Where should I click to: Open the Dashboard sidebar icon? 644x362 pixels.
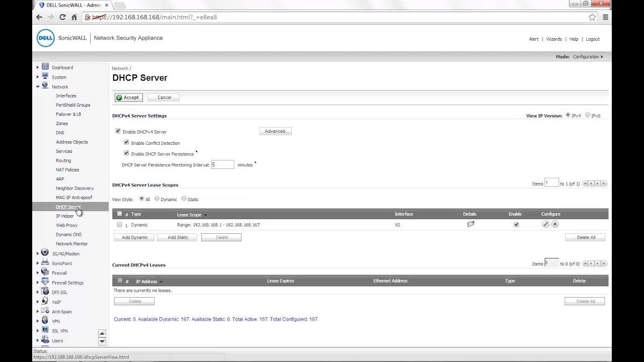[x=45, y=67]
